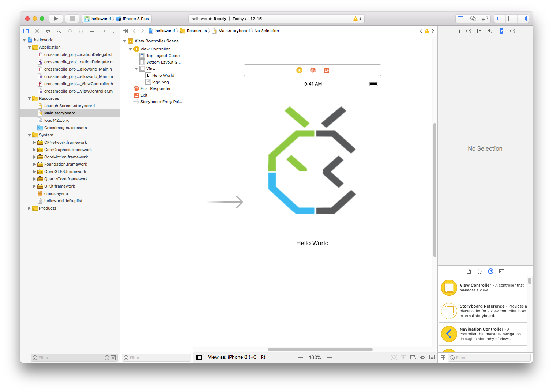Expand UIKit.framework
This screenshot has width=553, height=392.
pyautogui.click(x=35, y=186)
